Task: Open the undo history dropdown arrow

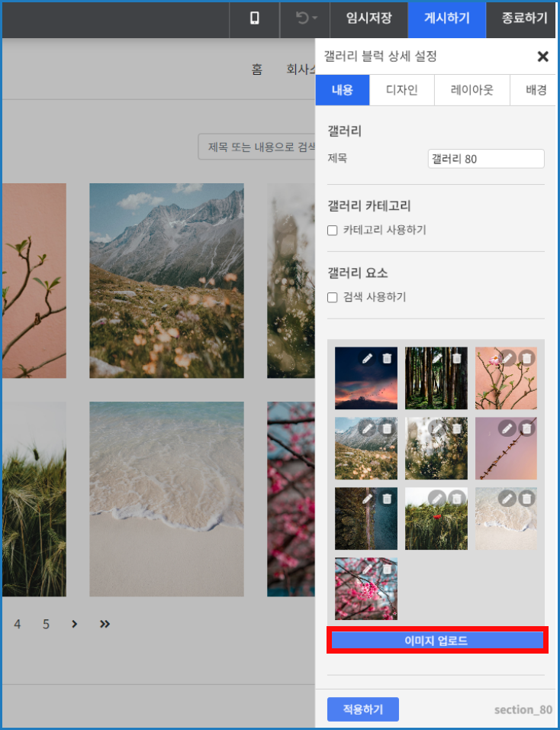Action: tap(315, 18)
